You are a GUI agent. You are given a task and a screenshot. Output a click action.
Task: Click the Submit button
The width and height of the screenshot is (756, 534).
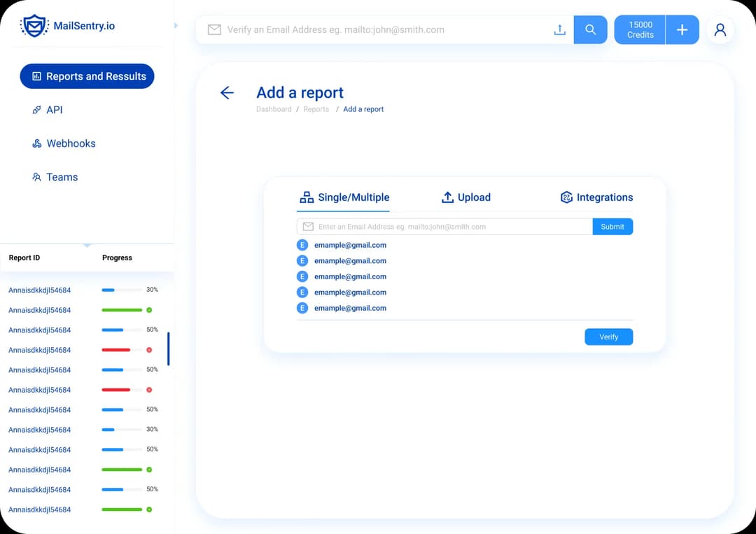click(x=612, y=226)
